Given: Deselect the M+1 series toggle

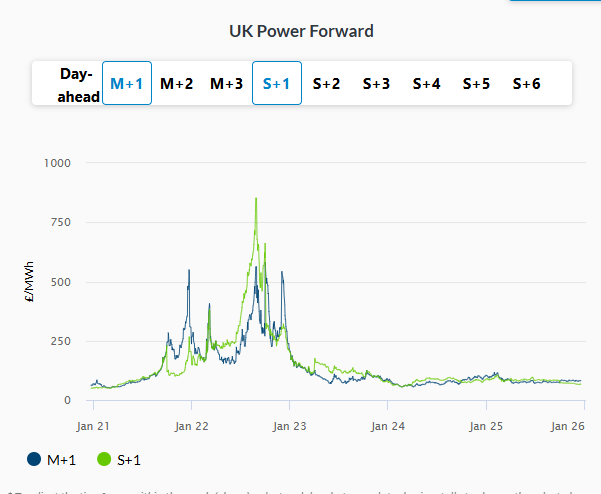Looking at the screenshot, I should point(127,84).
